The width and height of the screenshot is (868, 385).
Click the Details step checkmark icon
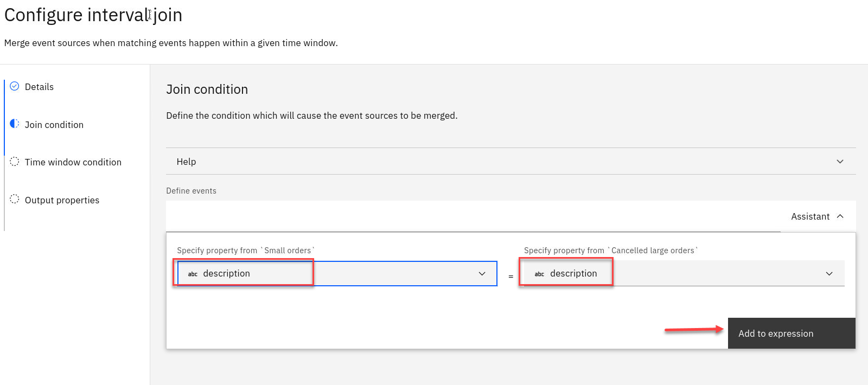(15, 86)
